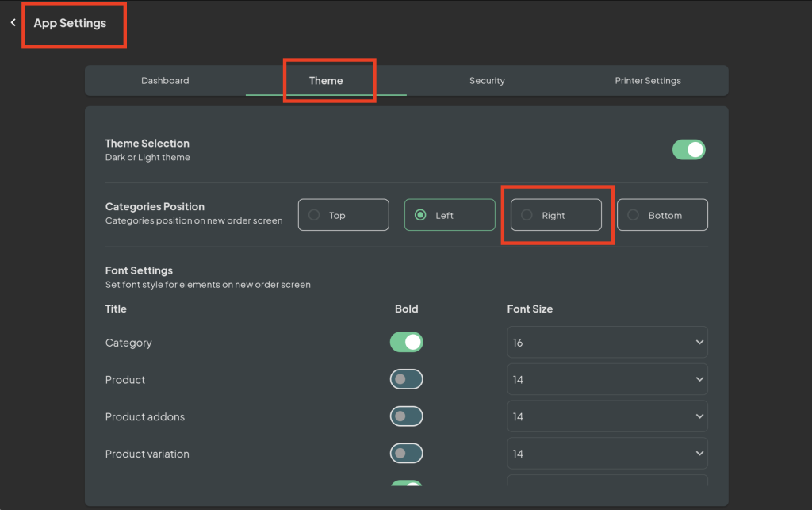
Task: Select Bottom as categories position
Action: [x=662, y=214]
